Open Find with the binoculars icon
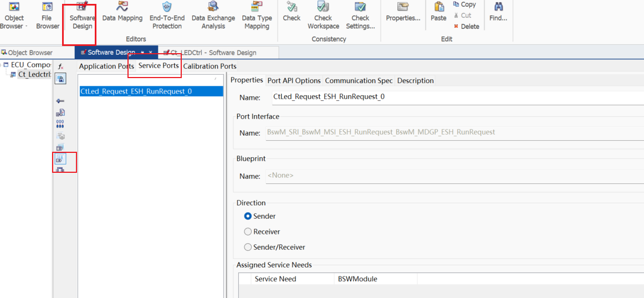Image resolution: width=644 pixels, height=298 pixels. pos(498,12)
